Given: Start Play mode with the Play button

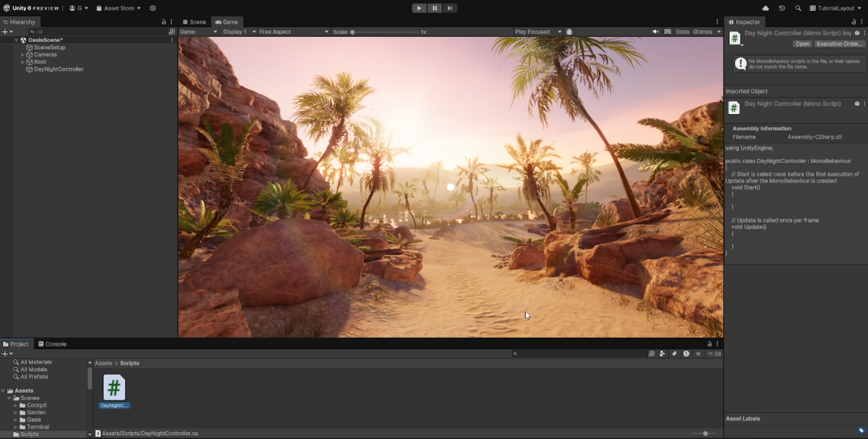Looking at the screenshot, I should pyautogui.click(x=419, y=8).
